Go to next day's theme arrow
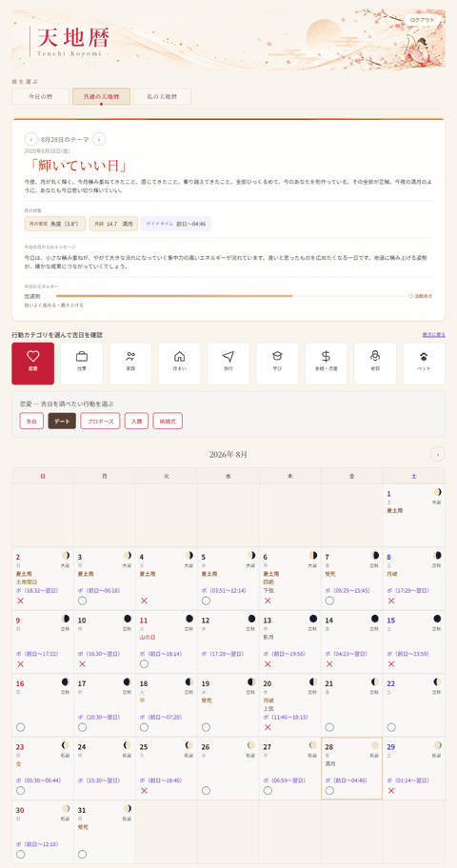This screenshot has width=457, height=868. click(x=99, y=140)
